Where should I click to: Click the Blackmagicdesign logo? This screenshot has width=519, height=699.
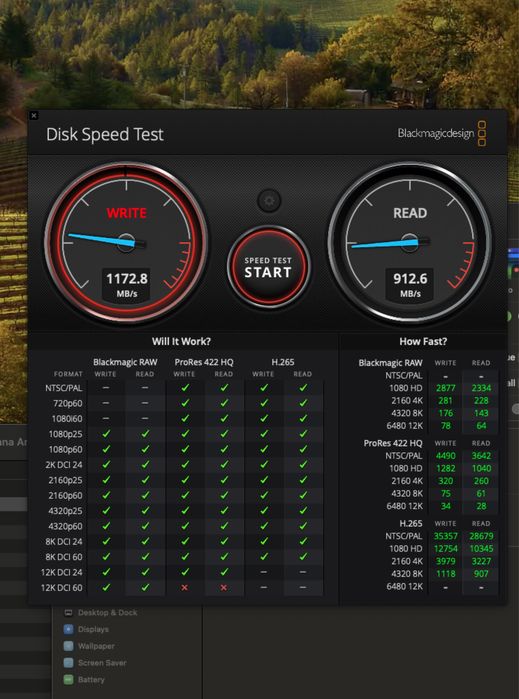441,133
